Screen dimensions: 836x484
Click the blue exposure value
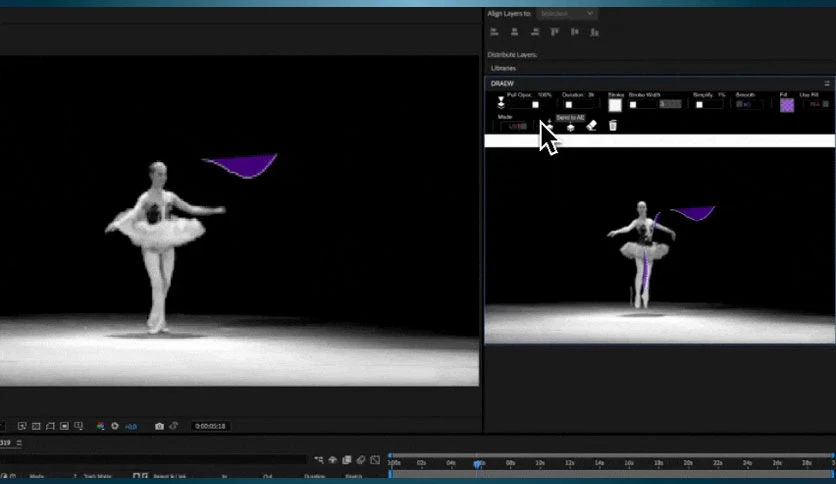tap(131, 427)
